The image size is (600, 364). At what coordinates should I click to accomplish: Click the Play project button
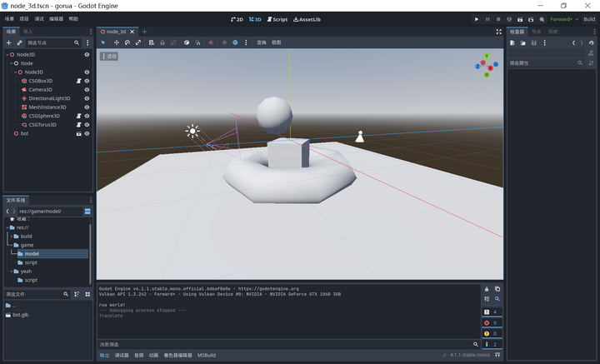[477, 18]
